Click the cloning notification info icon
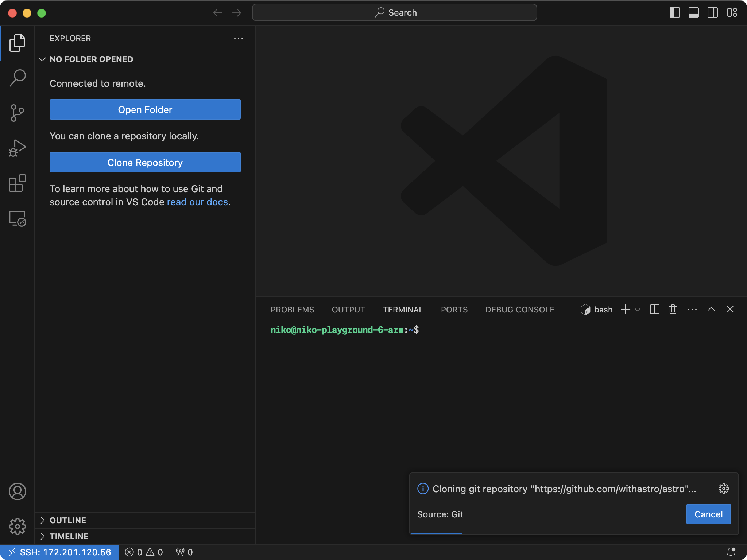The width and height of the screenshot is (747, 560). [x=423, y=489]
